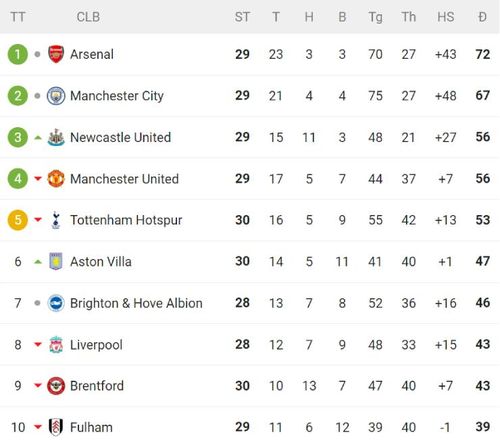Open the Arsenal team name link
This screenshot has height=445, width=500.
[x=92, y=54]
